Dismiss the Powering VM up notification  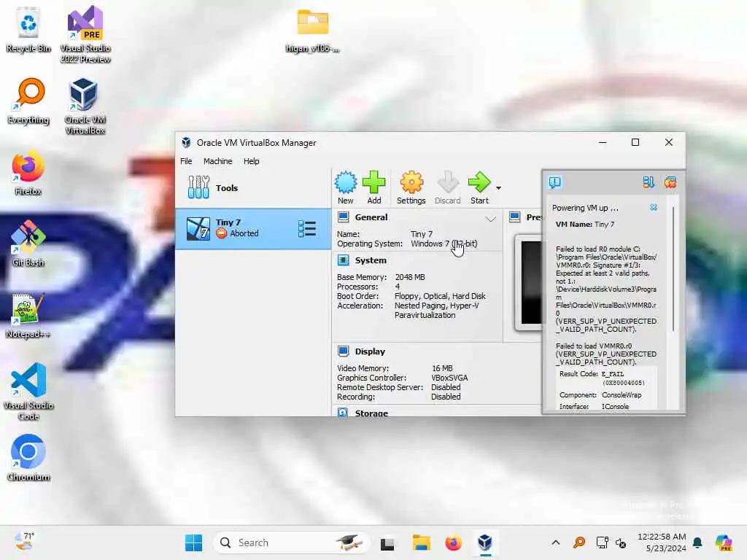pyautogui.click(x=654, y=208)
